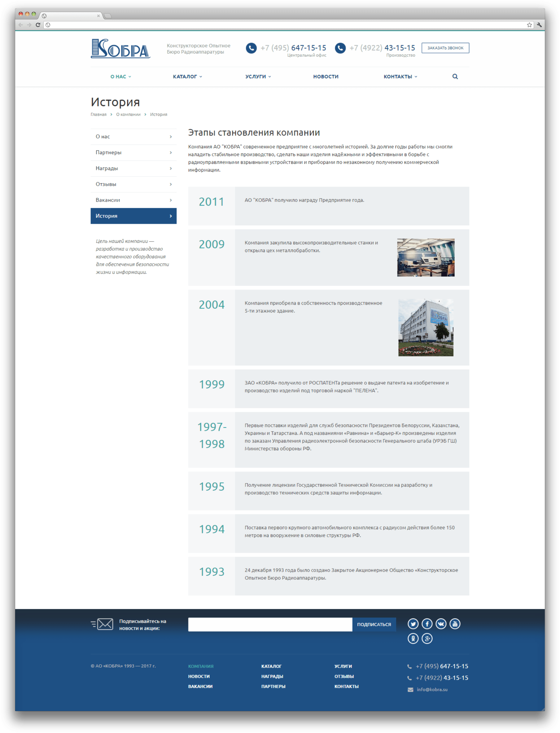Image resolution: width=560 pixels, height=733 pixels.
Task: Click the email envelope icon next to info@kobra.su
Action: click(410, 690)
